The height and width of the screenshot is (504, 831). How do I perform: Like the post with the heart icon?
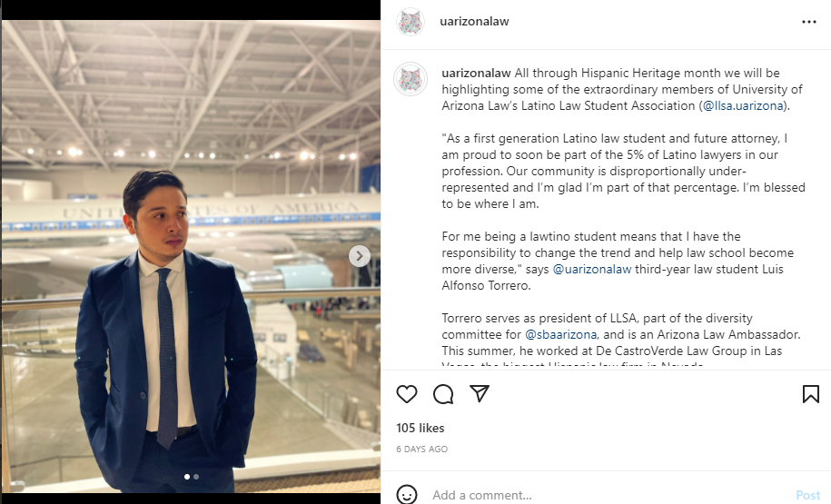(407, 394)
